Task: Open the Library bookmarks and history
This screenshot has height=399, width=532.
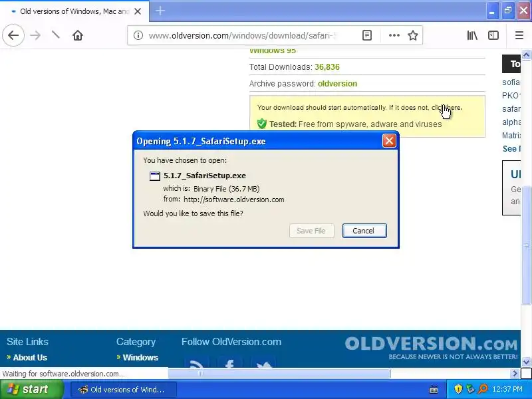Action: click(x=472, y=35)
